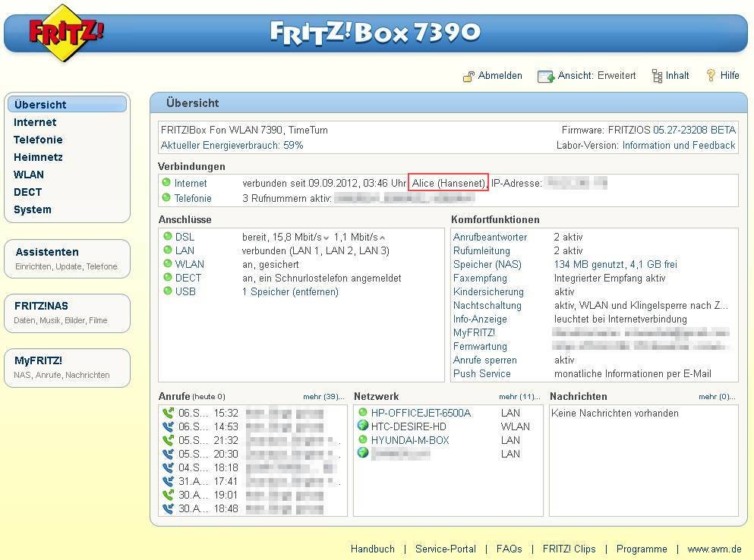Click the globe icon beside HTC-DESIRE-HD

click(363, 426)
